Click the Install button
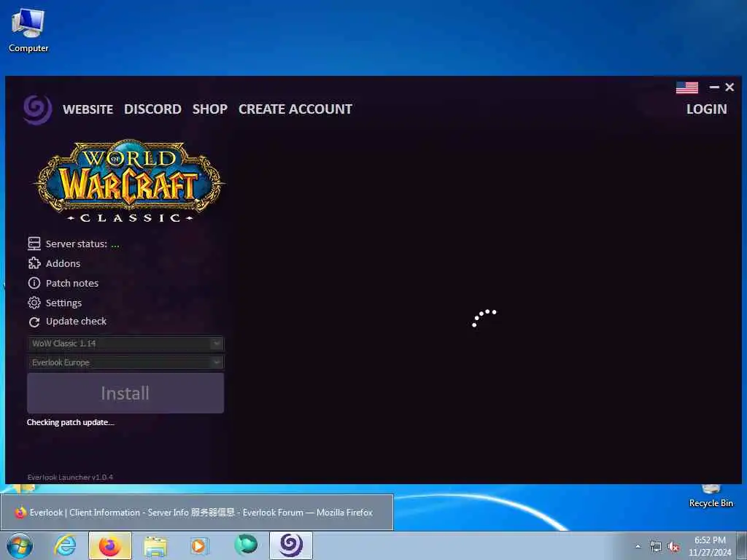The height and width of the screenshot is (560, 747). point(125,393)
